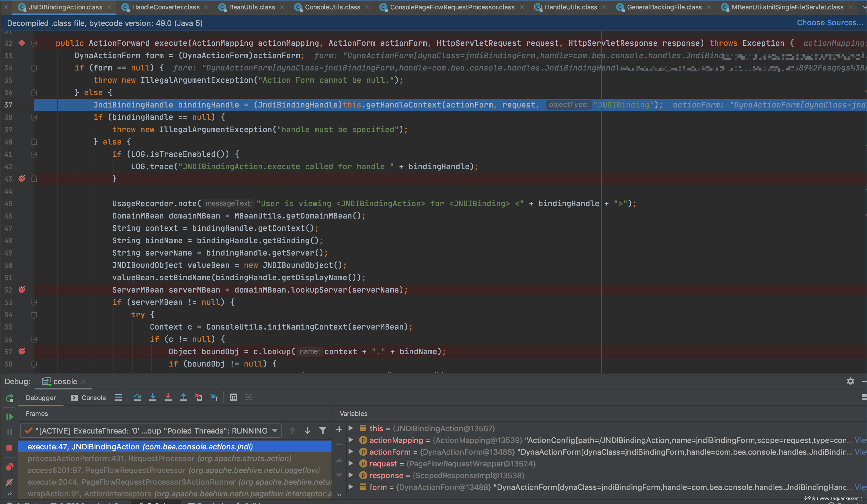Viewport: 867px width, 504px height.
Task: Expand the request variable node
Action: tap(351, 463)
